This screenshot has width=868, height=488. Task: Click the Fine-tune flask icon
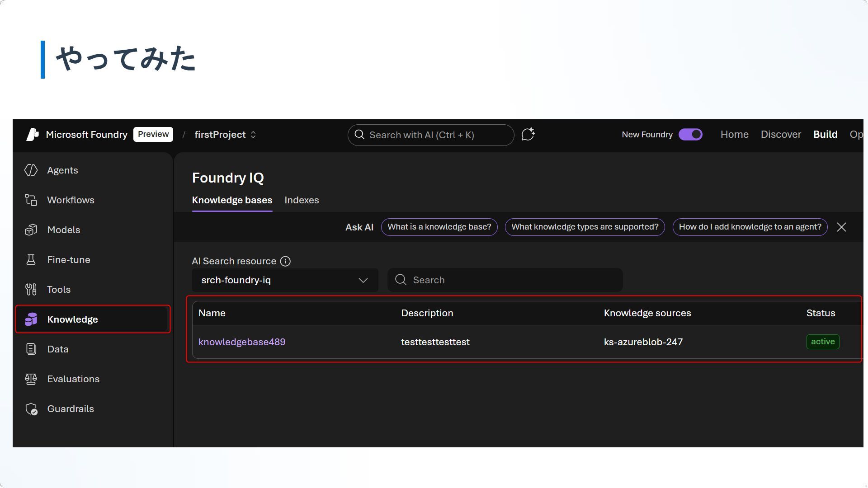31,260
